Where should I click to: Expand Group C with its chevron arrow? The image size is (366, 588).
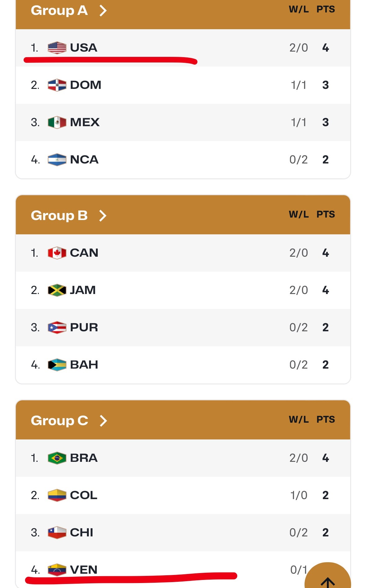point(103,421)
